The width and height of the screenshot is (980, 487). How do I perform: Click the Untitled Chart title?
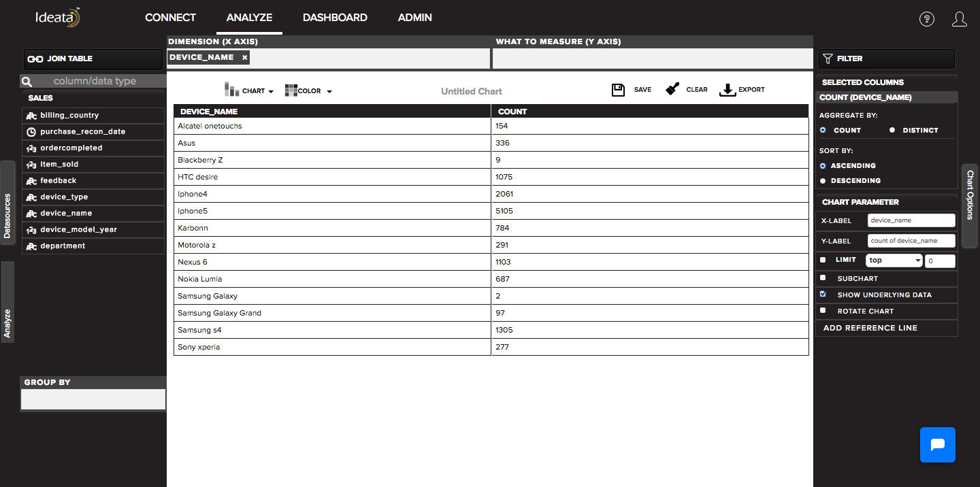[x=472, y=91]
